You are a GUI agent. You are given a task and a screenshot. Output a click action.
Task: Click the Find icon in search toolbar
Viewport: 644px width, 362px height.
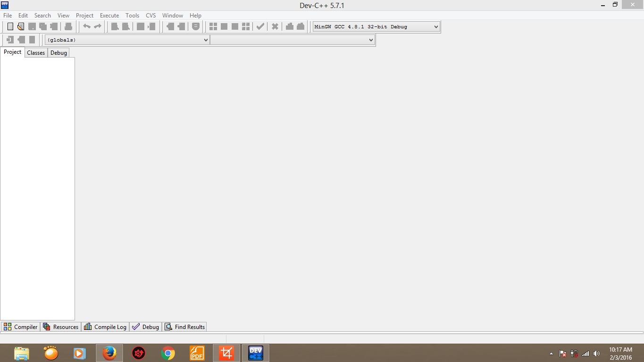click(x=115, y=26)
